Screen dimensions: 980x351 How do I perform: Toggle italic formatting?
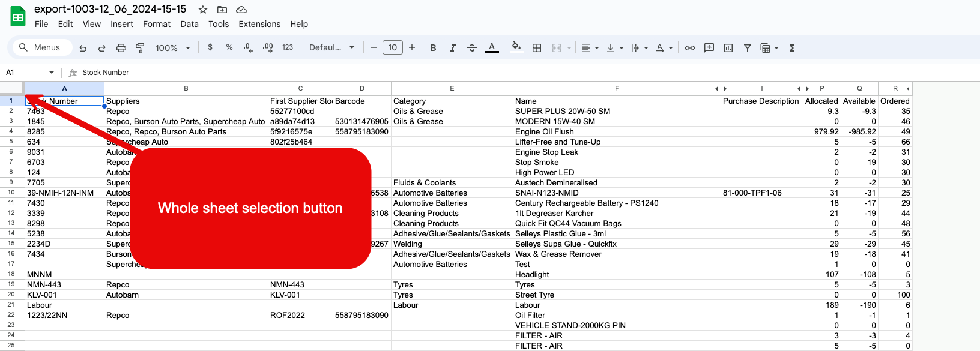tap(453, 48)
